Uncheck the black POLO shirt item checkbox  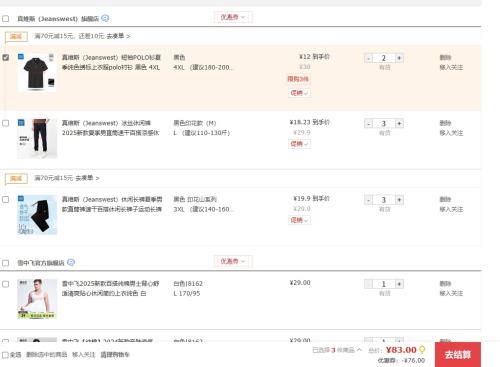tap(6, 57)
